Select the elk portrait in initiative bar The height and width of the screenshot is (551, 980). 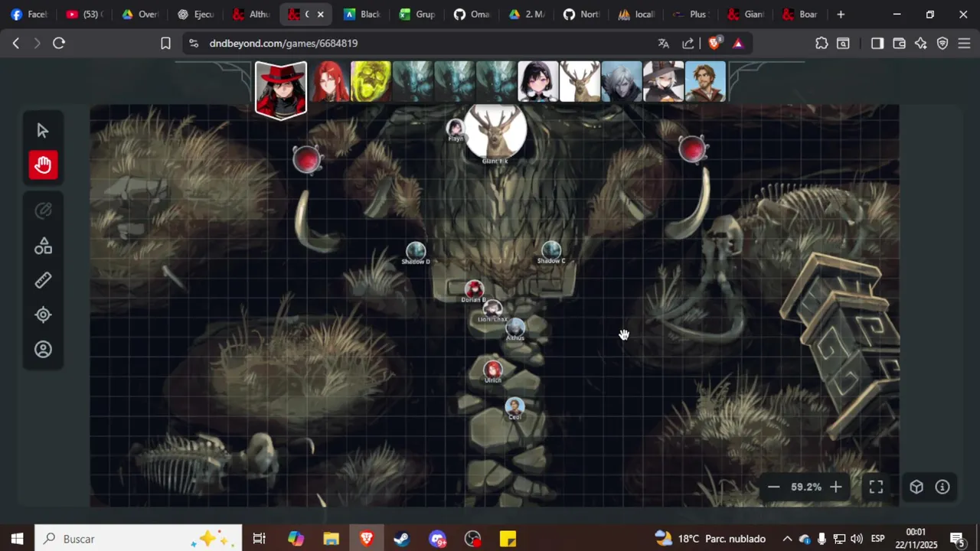(580, 81)
